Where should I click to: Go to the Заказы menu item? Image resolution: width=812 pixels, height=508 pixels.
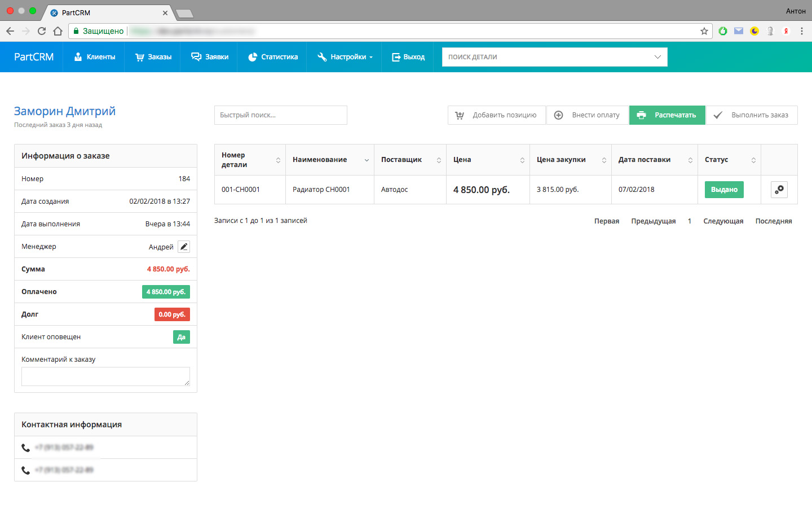(x=153, y=57)
